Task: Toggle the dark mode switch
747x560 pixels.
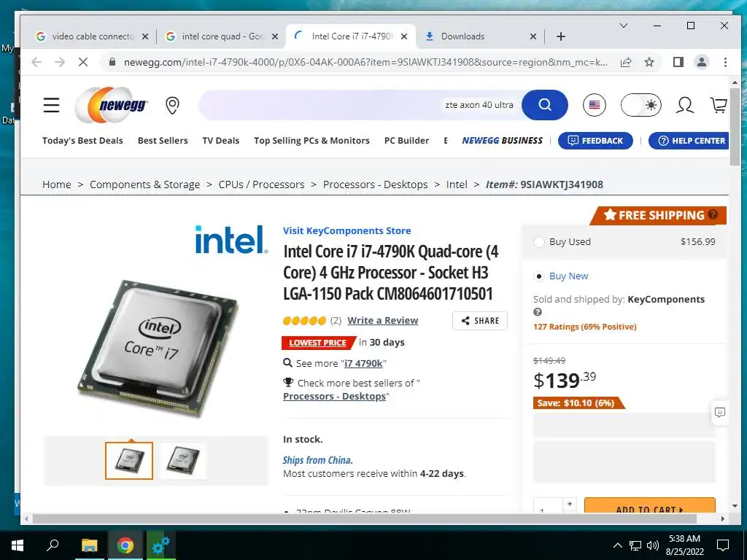Action: [x=641, y=105]
